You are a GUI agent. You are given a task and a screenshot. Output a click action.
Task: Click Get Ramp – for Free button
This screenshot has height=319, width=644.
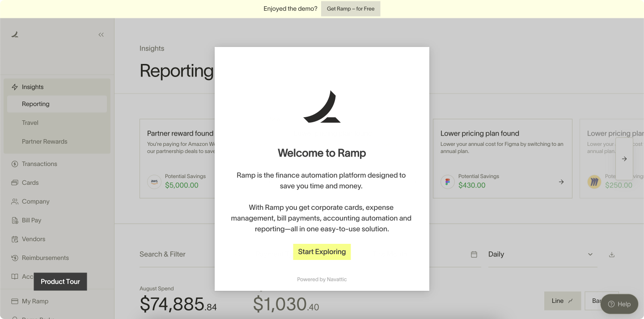click(351, 9)
